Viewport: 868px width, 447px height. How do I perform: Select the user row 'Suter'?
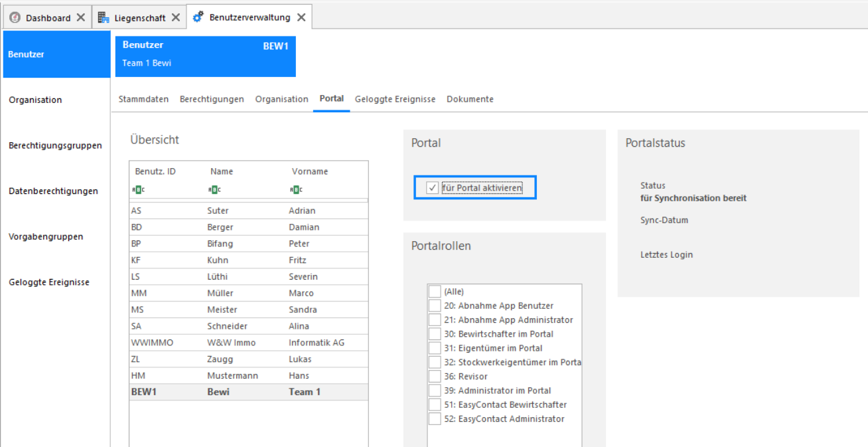[x=249, y=211]
